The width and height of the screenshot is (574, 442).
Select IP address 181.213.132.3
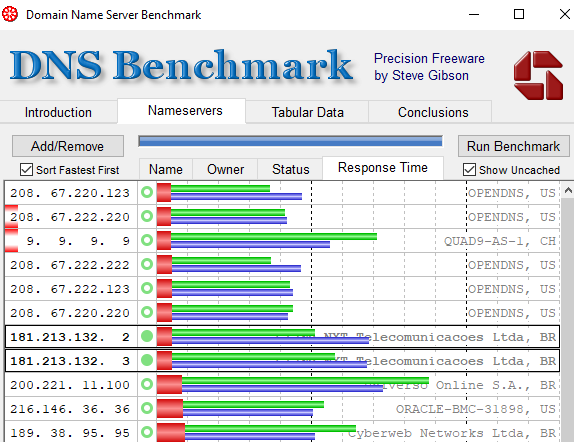(70, 361)
